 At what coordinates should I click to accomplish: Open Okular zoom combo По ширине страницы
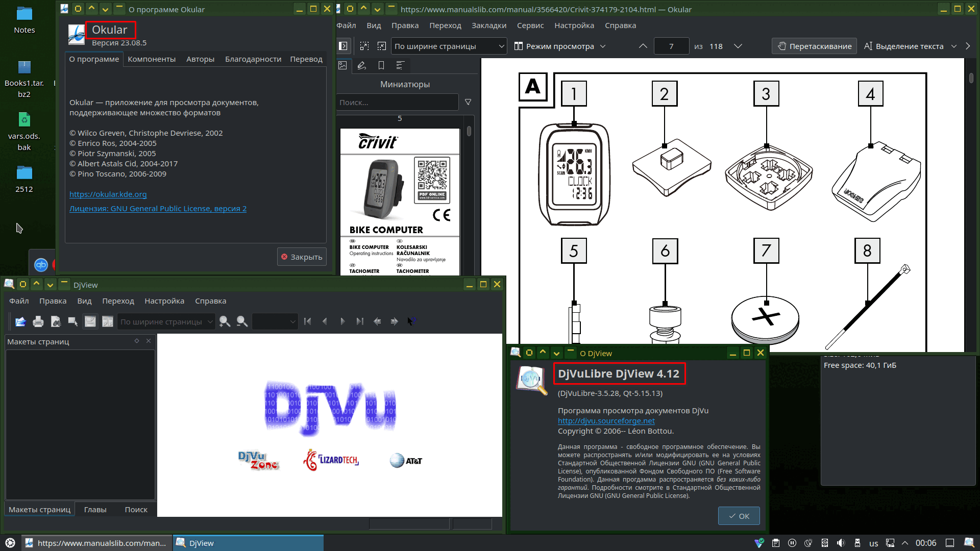coord(449,46)
